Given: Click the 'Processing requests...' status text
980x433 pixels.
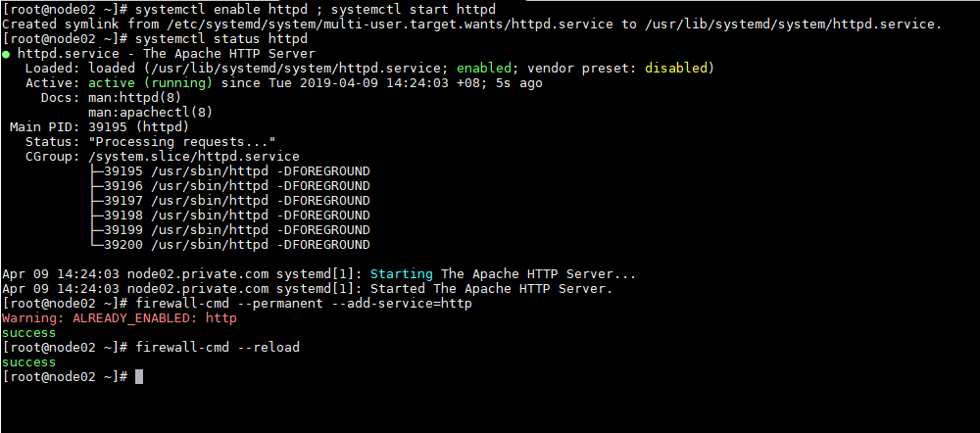Looking at the screenshot, I should coord(182,142).
